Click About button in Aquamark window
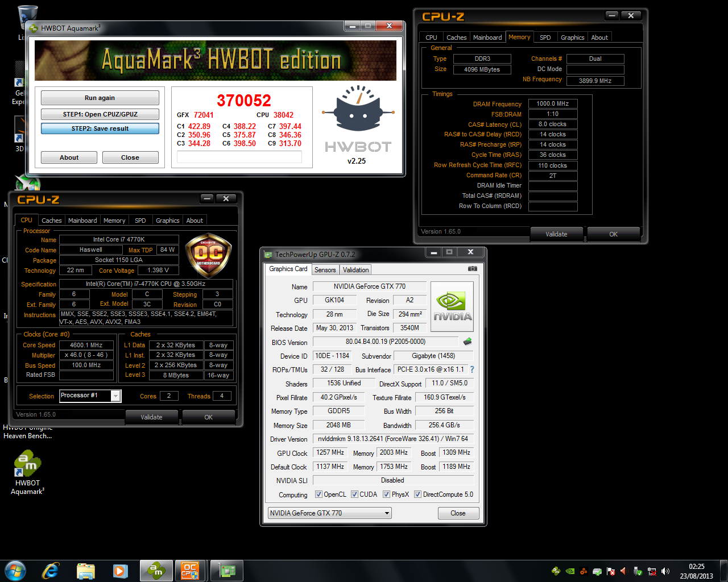The width and height of the screenshot is (728, 582). [x=69, y=157]
